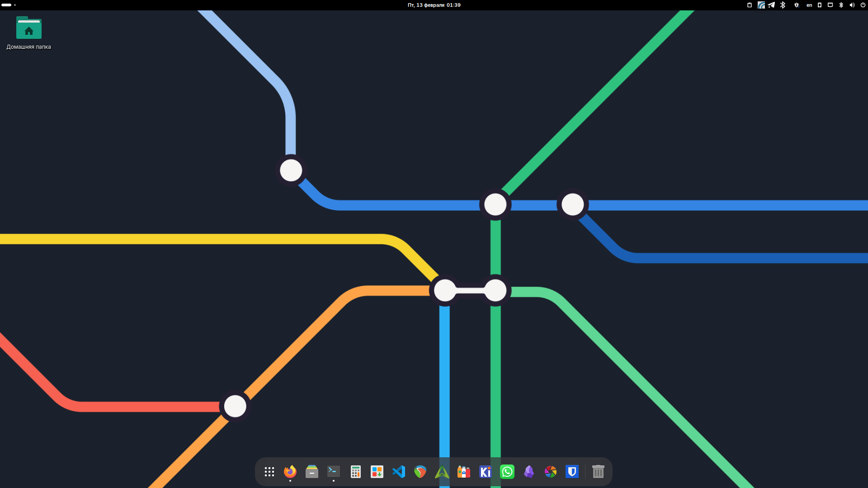Open WhatsApp from the dock

coord(507,472)
